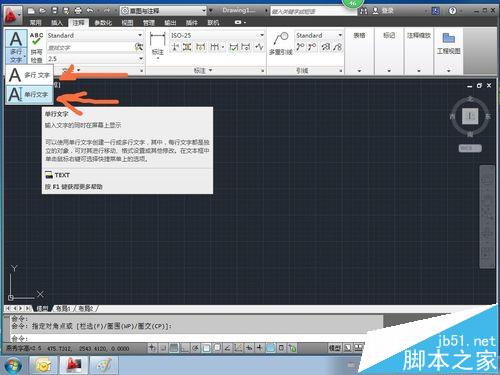Switch to the 视图 ribbon tab

[127, 22]
